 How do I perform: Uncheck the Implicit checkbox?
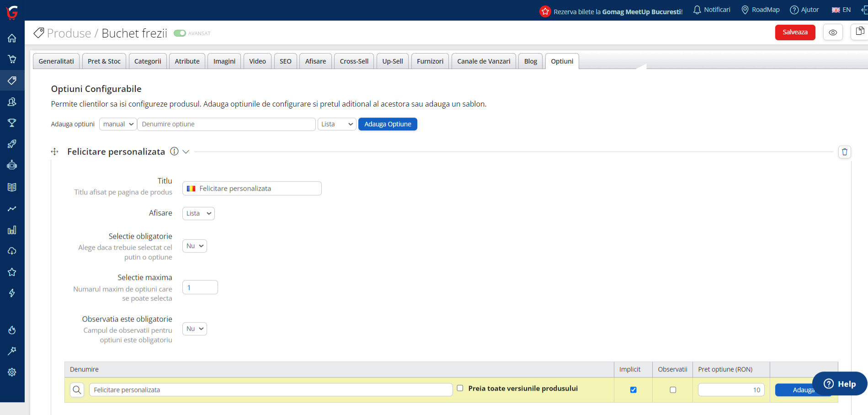point(633,390)
